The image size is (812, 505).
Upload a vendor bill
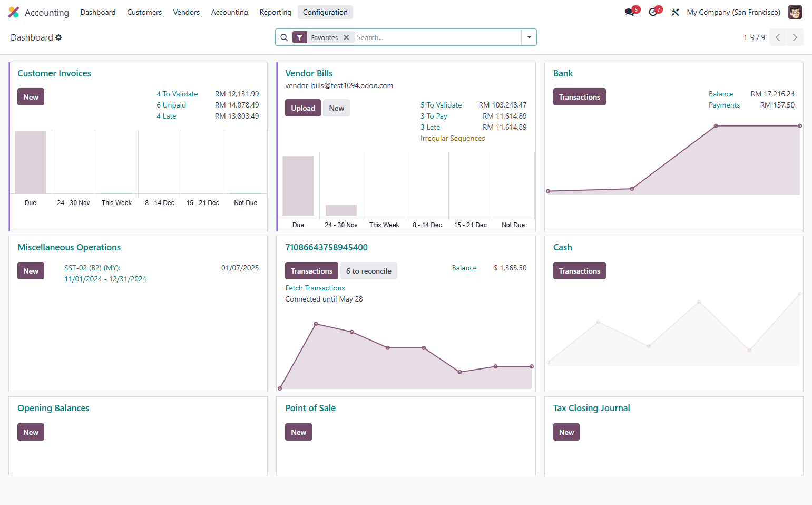tap(303, 108)
